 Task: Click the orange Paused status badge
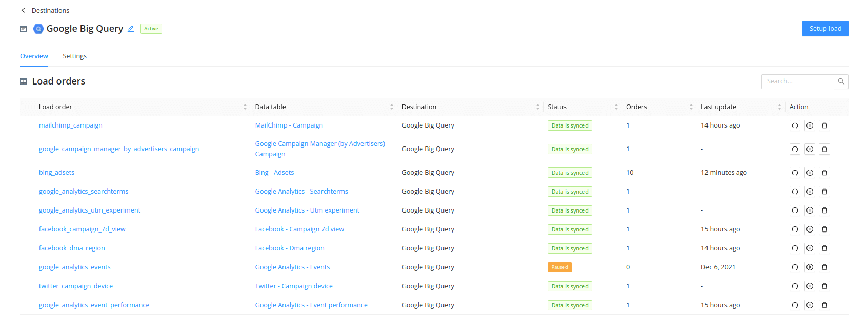(559, 267)
